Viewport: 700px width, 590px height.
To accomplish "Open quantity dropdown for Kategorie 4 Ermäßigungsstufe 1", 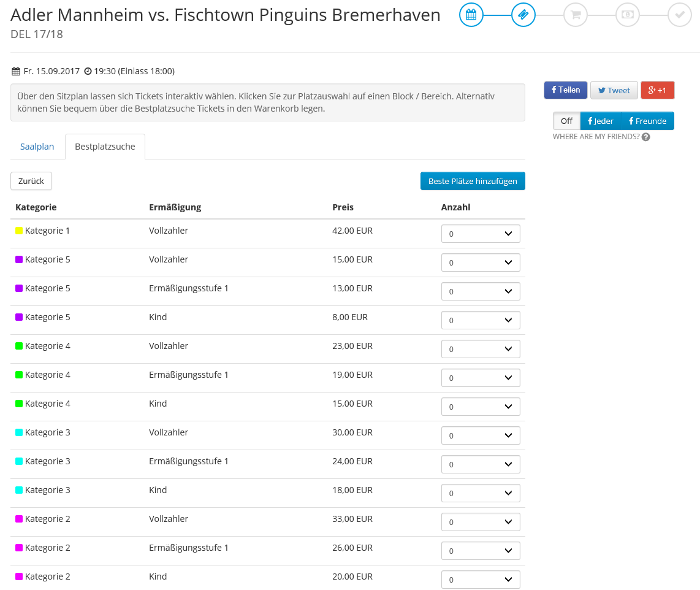I will 481,378.
